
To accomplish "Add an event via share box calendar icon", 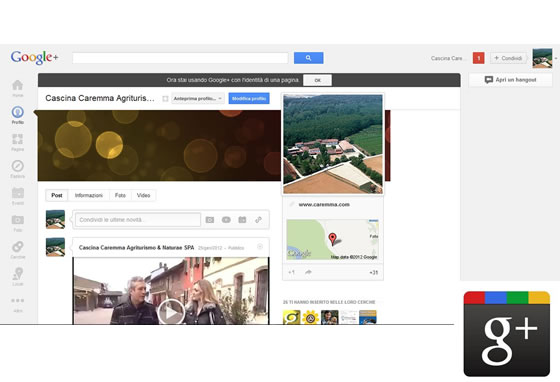I will [242, 220].
